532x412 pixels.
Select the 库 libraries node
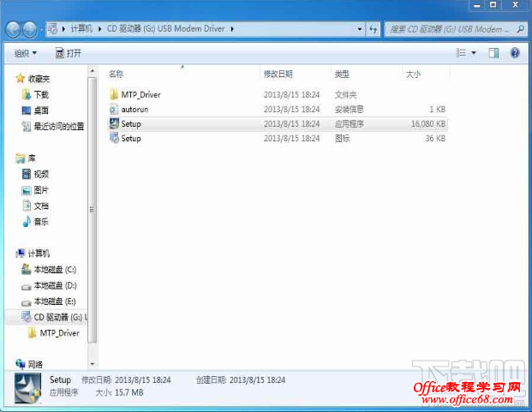pyautogui.click(x=26, y=158)
